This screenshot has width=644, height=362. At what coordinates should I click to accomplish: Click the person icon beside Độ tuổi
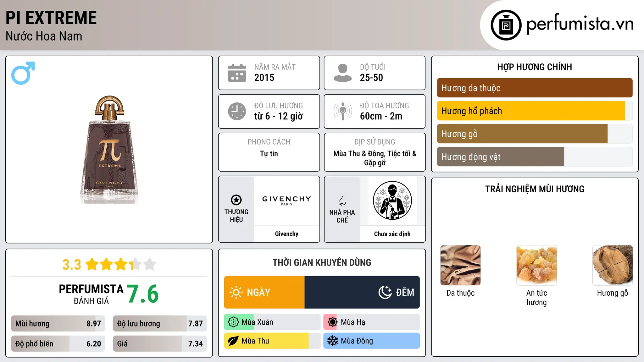[x=342, y=73]
